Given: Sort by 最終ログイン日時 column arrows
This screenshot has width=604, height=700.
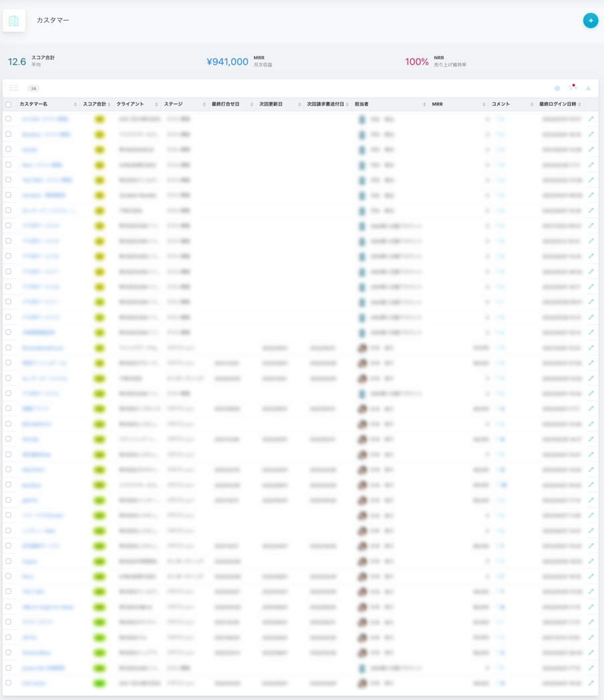Looking at the screenshot, I should (579, 105).
